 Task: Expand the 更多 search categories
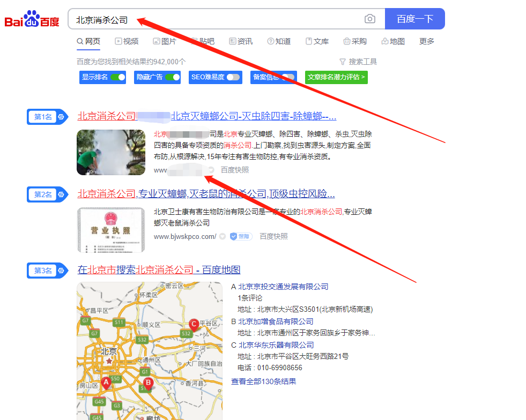click(x=427, y=41)
